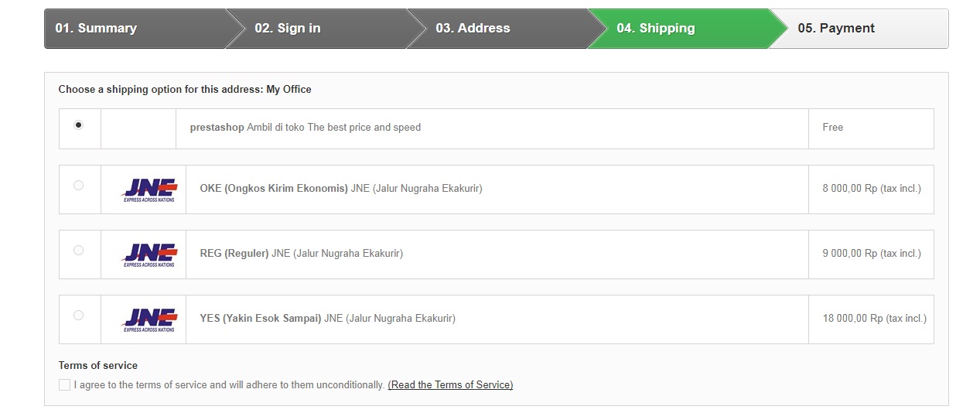
Task: Click JNE logo in OKE shipping row
Action: pos(150,190)
